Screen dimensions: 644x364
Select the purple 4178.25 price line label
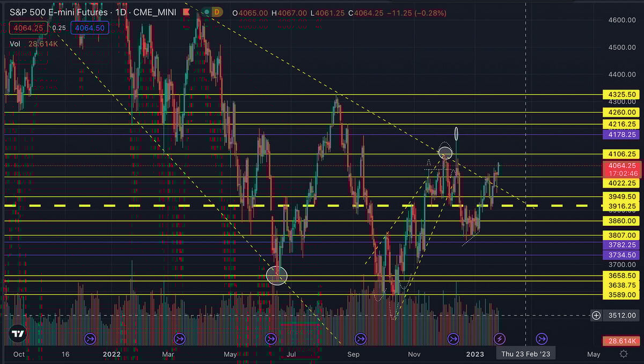(622, 134)
